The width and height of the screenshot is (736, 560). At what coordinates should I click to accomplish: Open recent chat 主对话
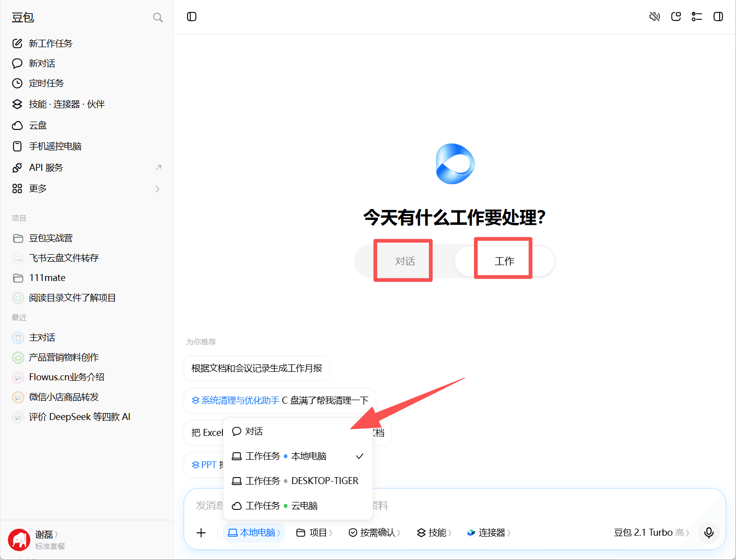click(x=87, y=338)
